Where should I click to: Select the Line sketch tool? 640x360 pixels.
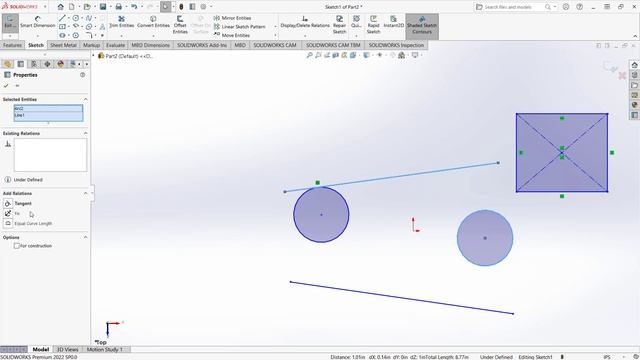point(62,18)
